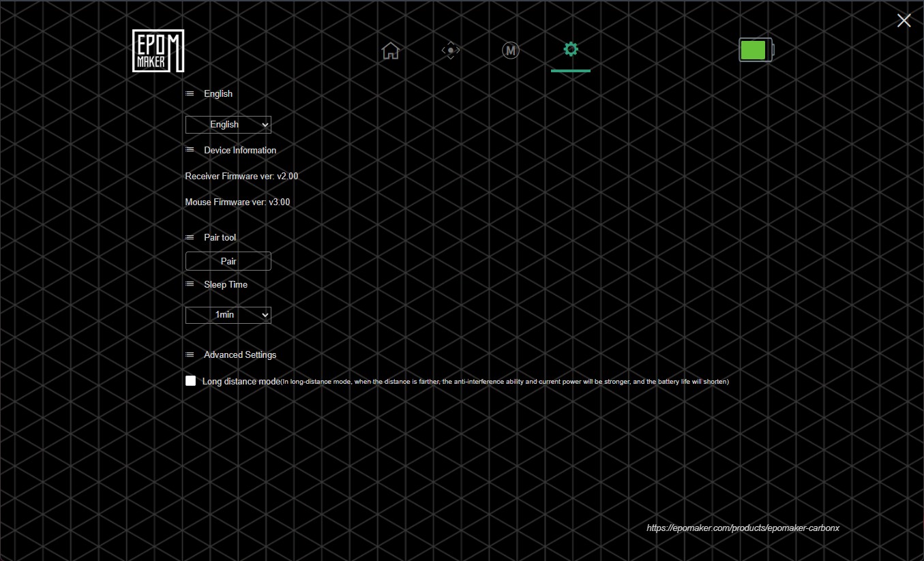Click the Pair button
Image resolution: width=924 pixels, height=561 pixels.
pos(228,261)
